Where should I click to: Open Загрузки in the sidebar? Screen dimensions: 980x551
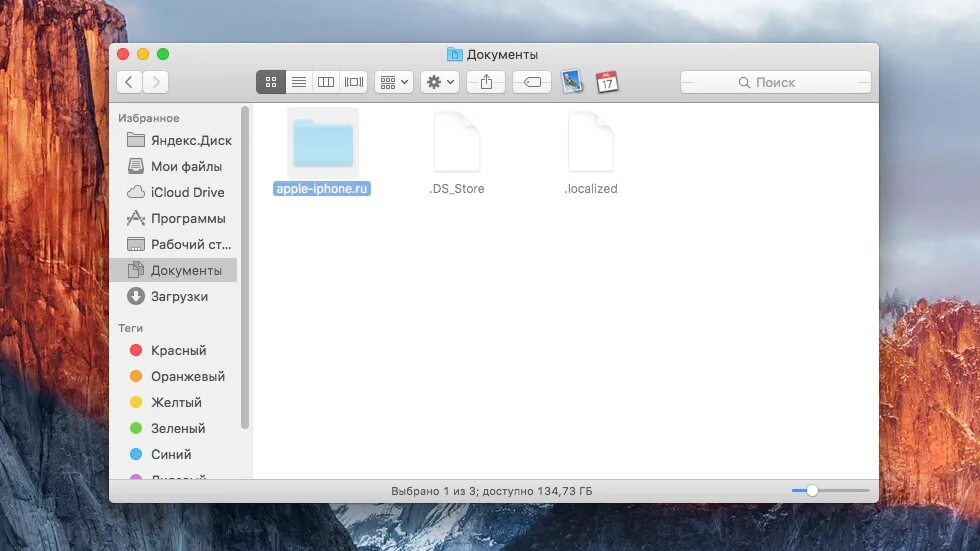tap(173, 297)
